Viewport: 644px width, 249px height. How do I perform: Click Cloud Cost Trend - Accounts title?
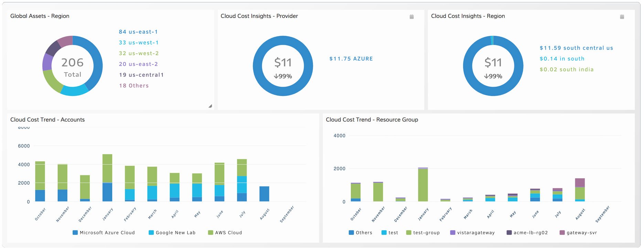tap(47, 120)
